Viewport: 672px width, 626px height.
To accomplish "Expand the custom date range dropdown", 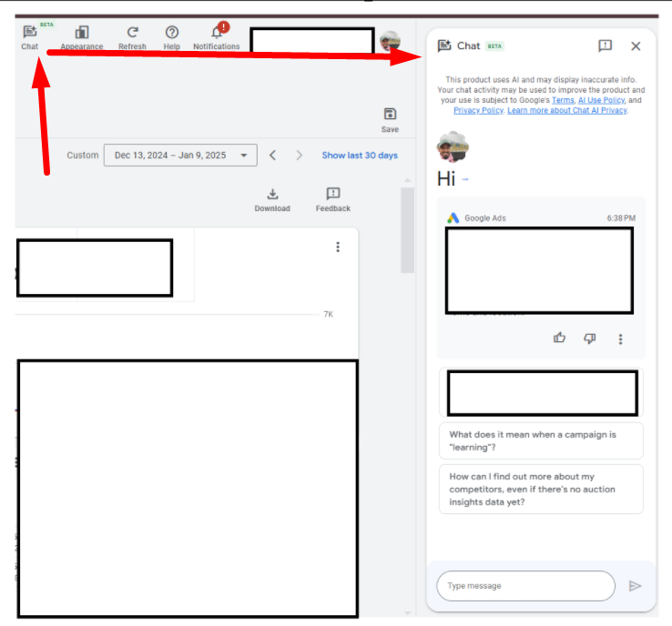I will [180, 156].
